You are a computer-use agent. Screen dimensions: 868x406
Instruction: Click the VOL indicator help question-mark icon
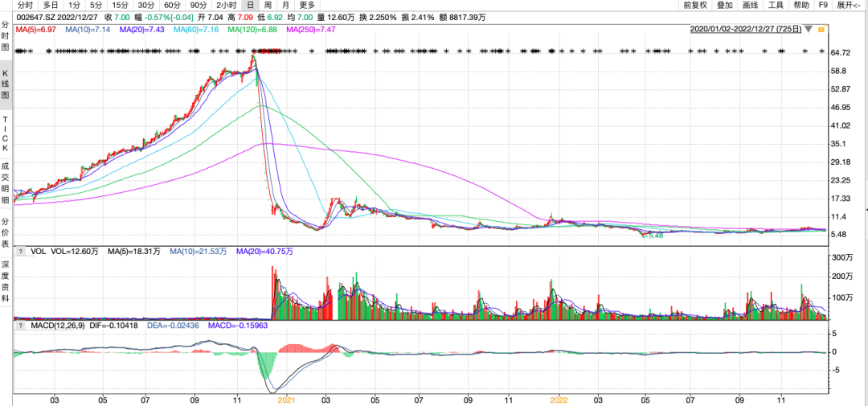pyautogui.click(x=20, y=251)
